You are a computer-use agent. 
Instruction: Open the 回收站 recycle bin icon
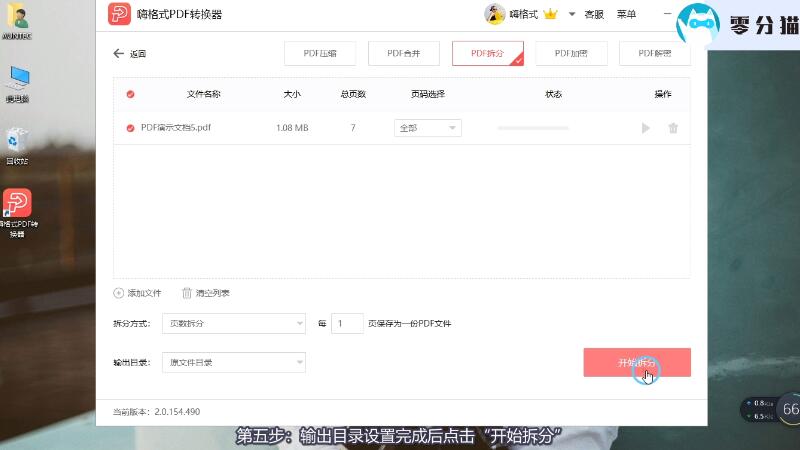pos(17,146)
